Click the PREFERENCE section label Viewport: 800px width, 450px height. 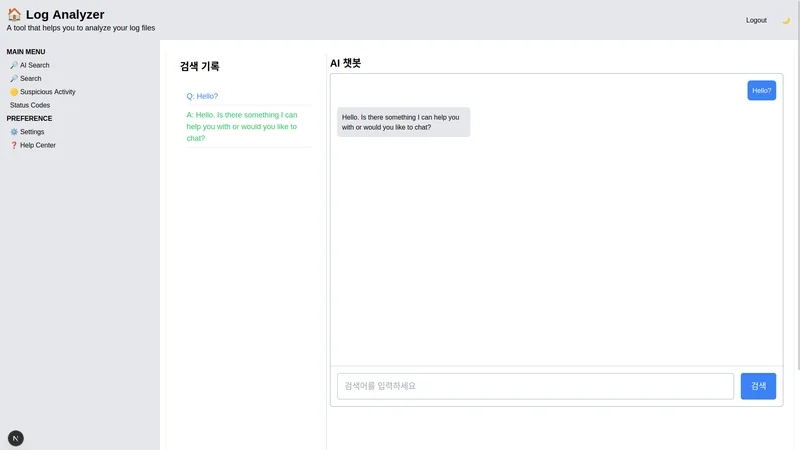[29, 118]
